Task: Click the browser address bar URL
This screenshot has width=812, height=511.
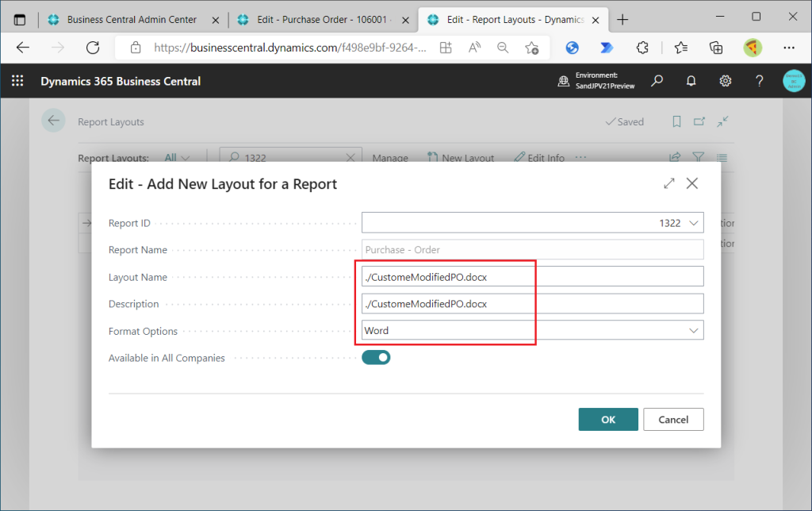Action: point(290,48)
